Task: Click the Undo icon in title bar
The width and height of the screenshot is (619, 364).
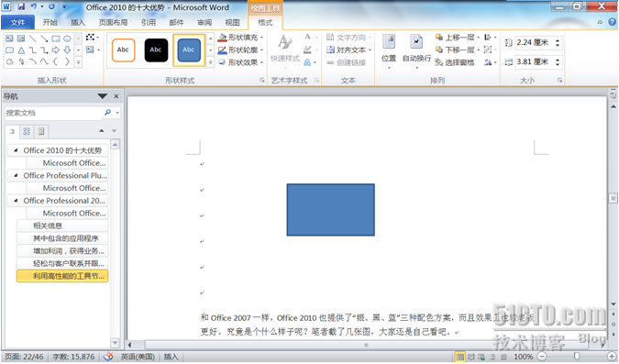Action: pyautogui.click(x=34, y=6)
